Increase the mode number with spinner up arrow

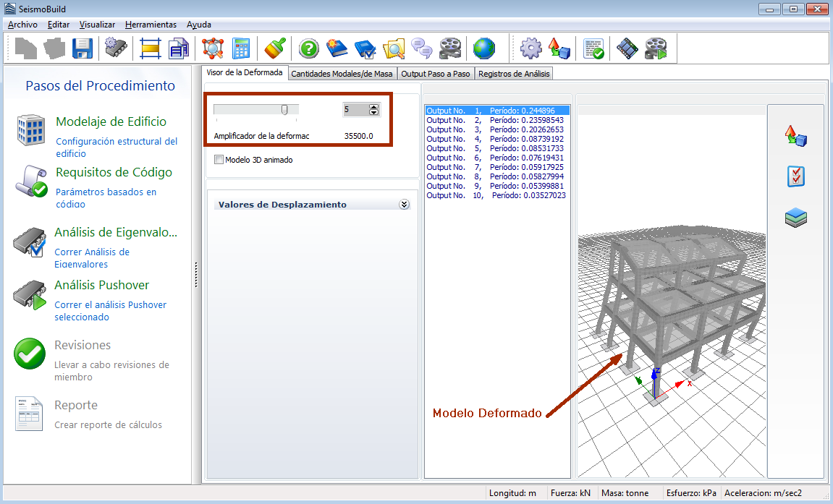click(374, 106)
